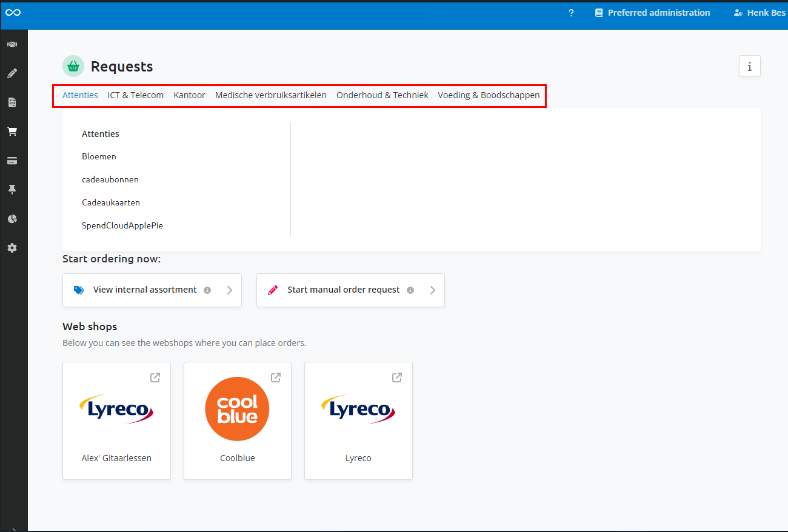
Task: Select the SpendCloudApplePie subcategory
Action: click(122, 225)
